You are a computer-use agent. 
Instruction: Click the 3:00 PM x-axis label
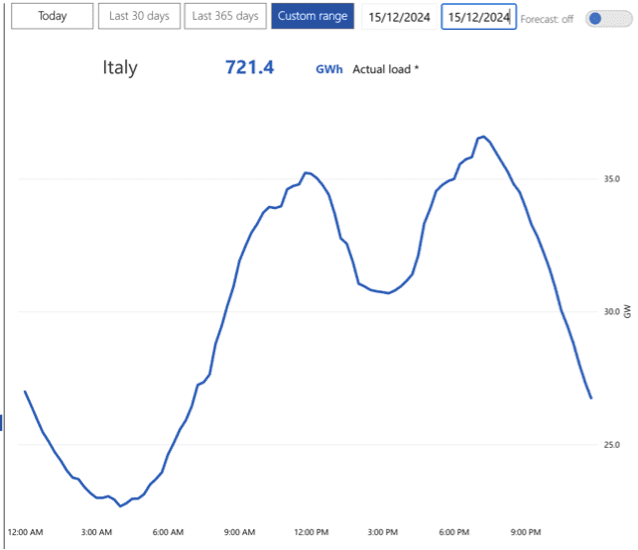point(383,532)
